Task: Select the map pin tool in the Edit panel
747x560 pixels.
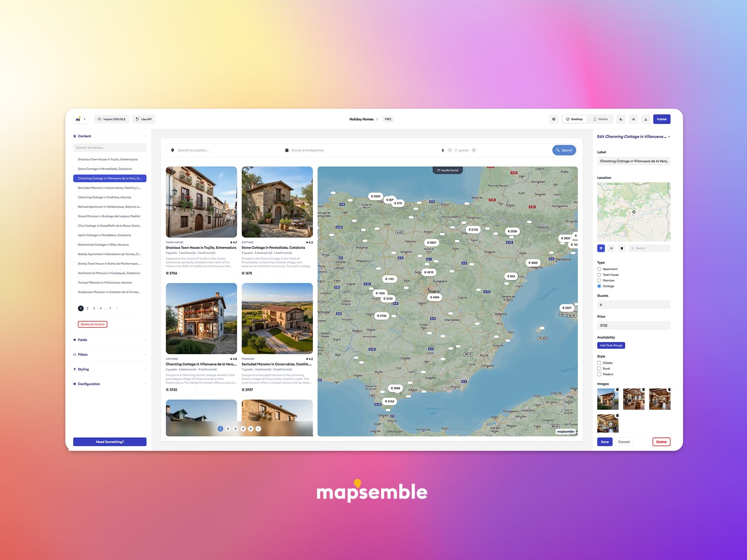Action: (x=601, y=248)
